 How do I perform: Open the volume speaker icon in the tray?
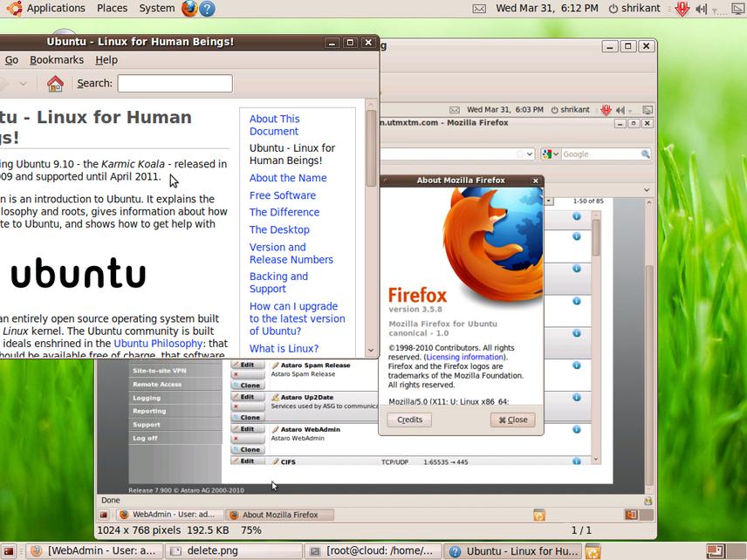pos(701,9)
